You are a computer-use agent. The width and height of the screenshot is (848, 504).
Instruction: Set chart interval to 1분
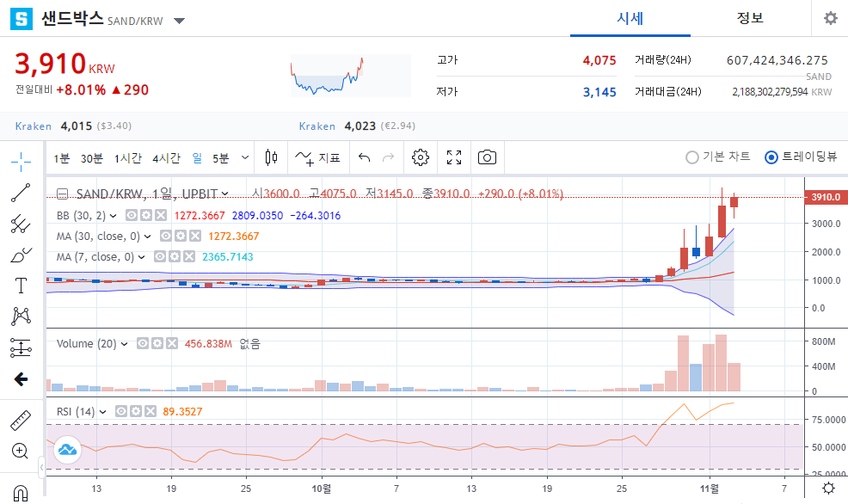[x=62, y=158]
